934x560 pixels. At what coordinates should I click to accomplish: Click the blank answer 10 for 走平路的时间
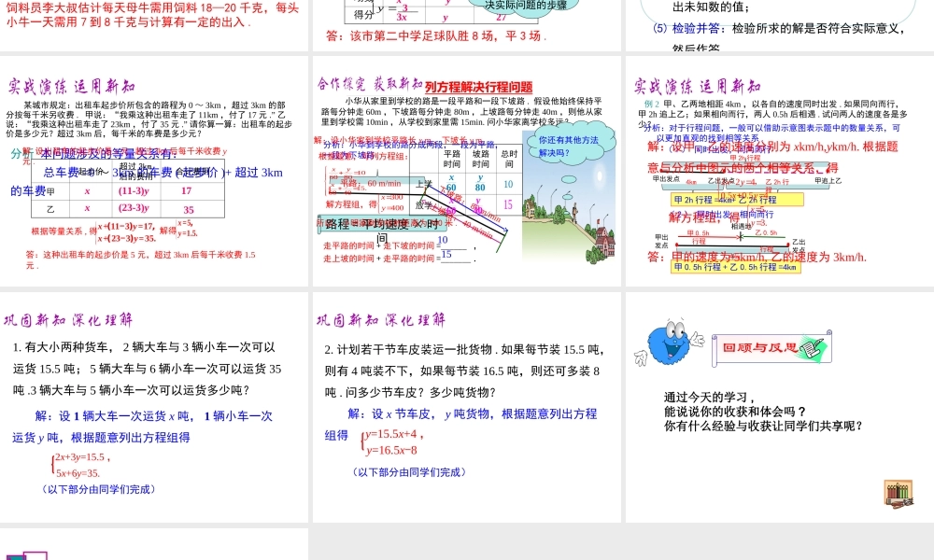pos(443,240)
